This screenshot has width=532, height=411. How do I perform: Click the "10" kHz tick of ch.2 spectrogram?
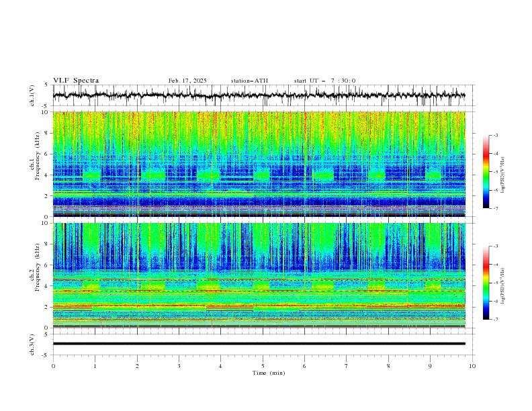[x=46, y=223]
